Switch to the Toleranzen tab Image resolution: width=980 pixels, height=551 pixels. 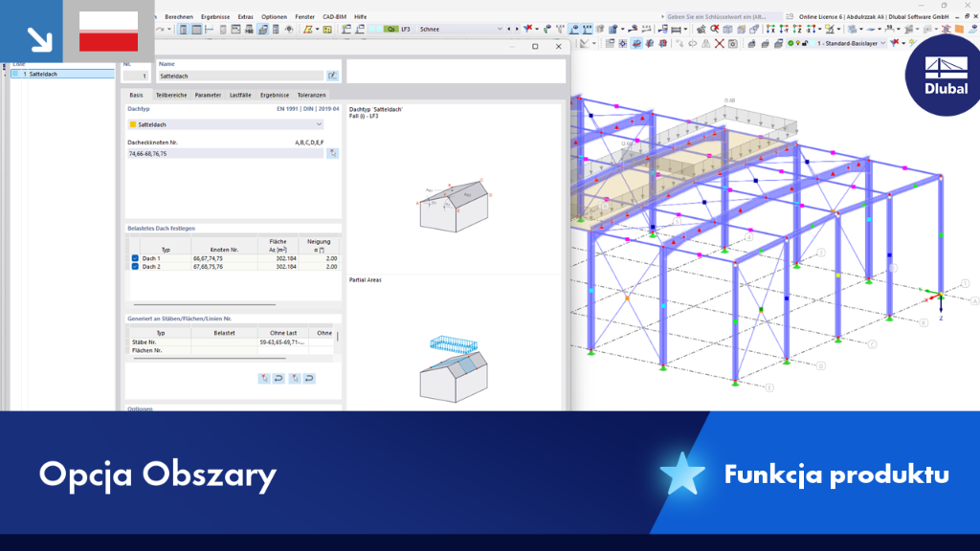coord(311,95)
